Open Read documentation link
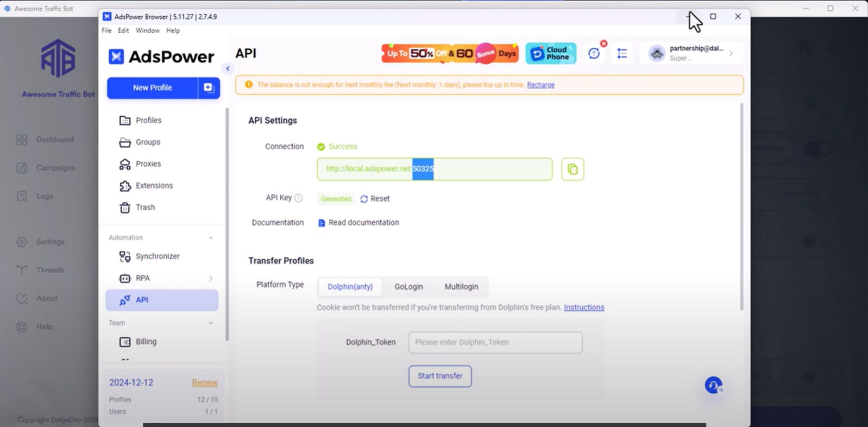The image size is (868, 427). 358,223
